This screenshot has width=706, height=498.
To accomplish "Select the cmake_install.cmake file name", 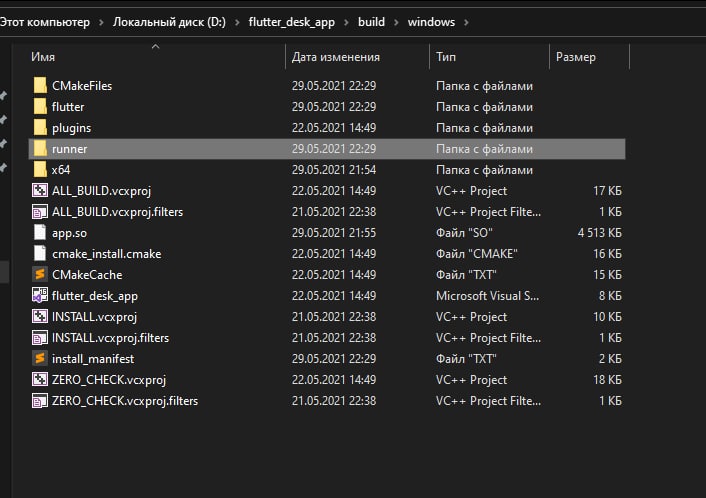I will pos(107,254).
